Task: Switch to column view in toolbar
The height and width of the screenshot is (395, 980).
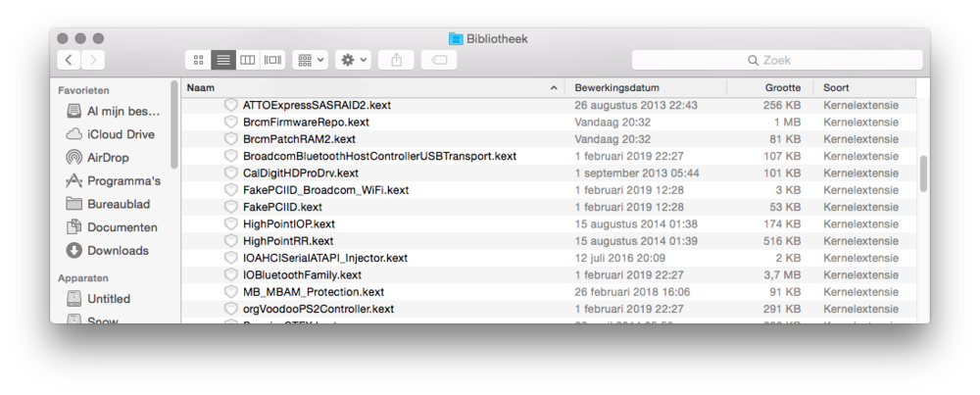Action: pos(248,60)
